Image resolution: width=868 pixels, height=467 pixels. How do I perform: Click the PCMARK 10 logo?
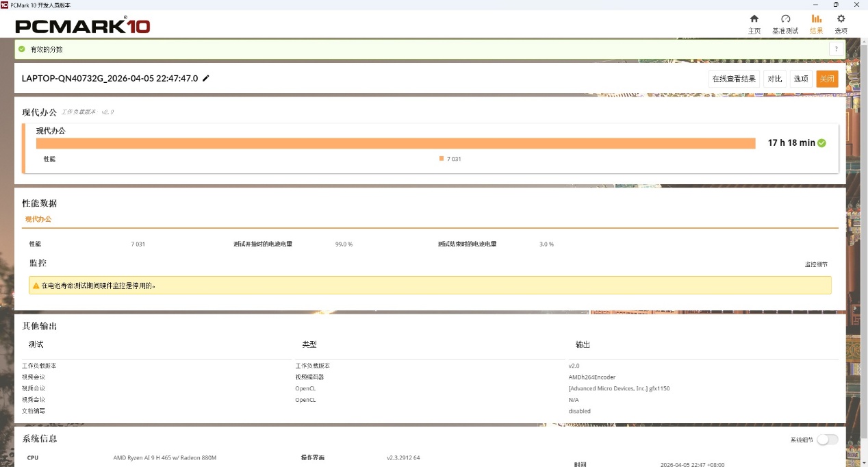coord(83,26)
